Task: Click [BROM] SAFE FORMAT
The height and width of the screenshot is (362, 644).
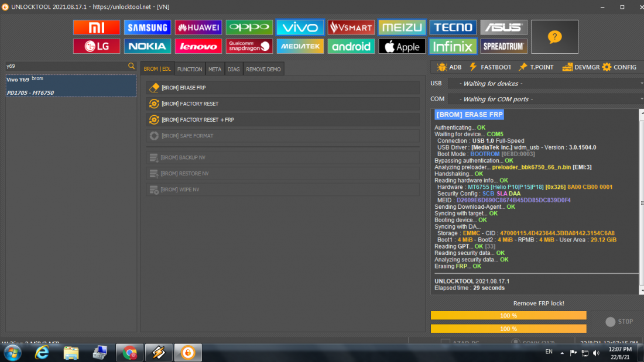Action: [283, 136]
